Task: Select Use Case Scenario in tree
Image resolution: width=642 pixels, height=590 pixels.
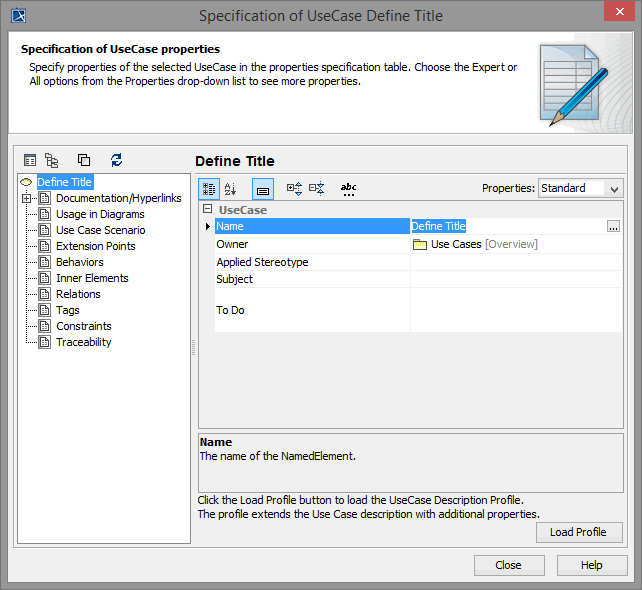Action: pos(100,230)
